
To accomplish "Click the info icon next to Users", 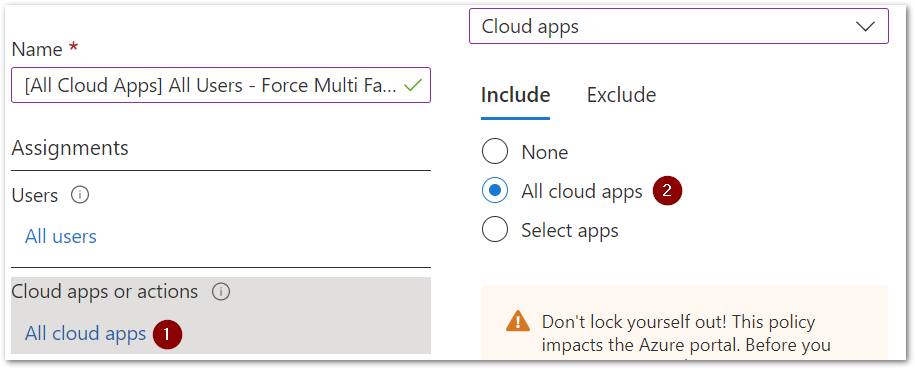I will coord(80,195).
